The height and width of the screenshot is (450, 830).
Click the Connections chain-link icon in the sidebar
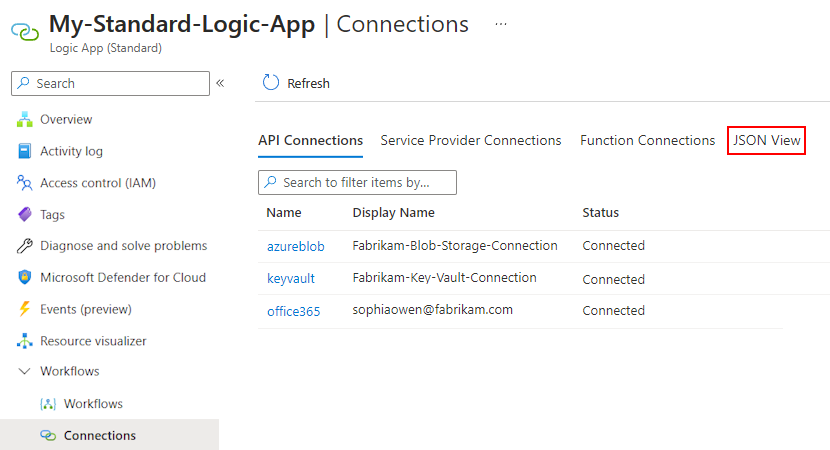(48, 435)
